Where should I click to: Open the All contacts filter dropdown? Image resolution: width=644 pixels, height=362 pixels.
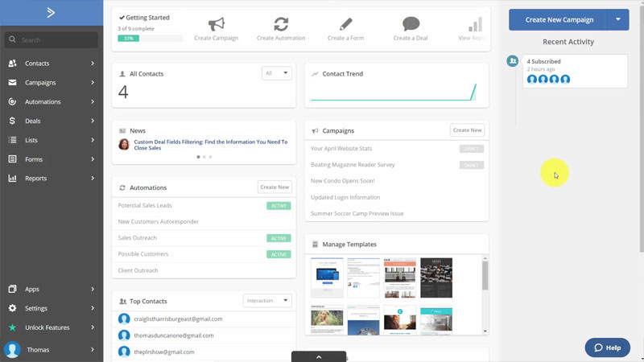coord(276,73)
